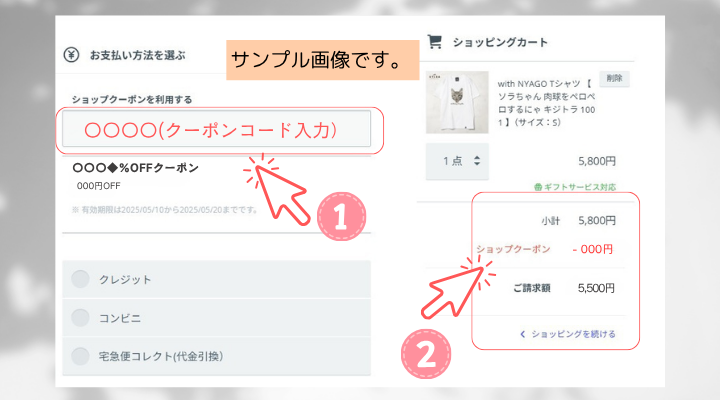Click the green gift service icon
The height and width of the screenshot is (400, 720).
pyautogui.click(x=538, y=187)
